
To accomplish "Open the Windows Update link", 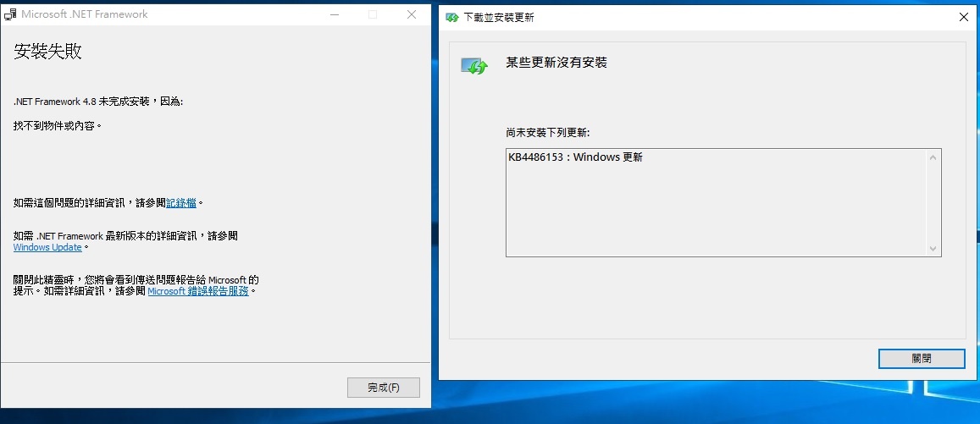I will coord(47,247).
